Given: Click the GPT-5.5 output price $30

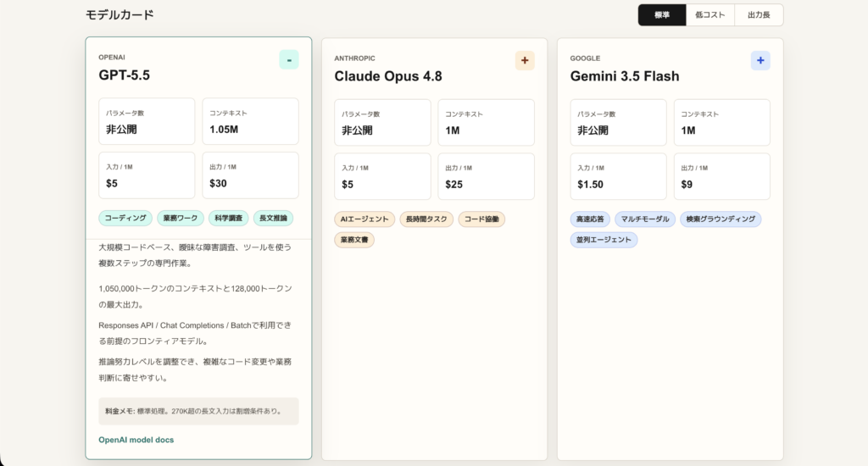Looking at the screenshot, I should (218, 183).
